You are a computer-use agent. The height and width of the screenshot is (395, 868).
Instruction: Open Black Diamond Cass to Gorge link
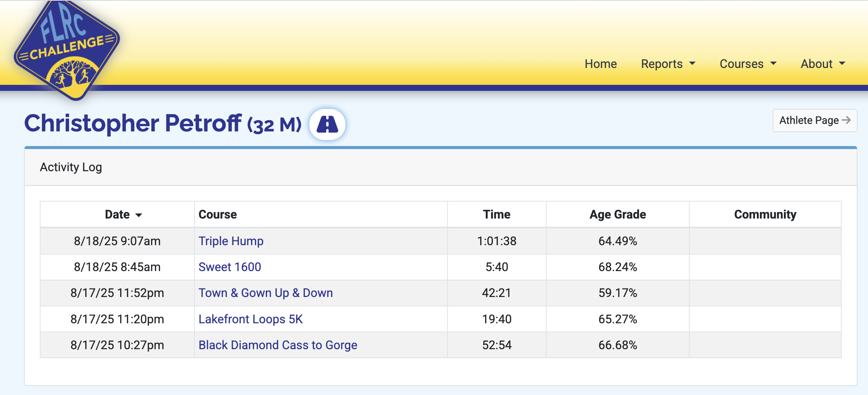pyautogui.click(x=277, y=345)
